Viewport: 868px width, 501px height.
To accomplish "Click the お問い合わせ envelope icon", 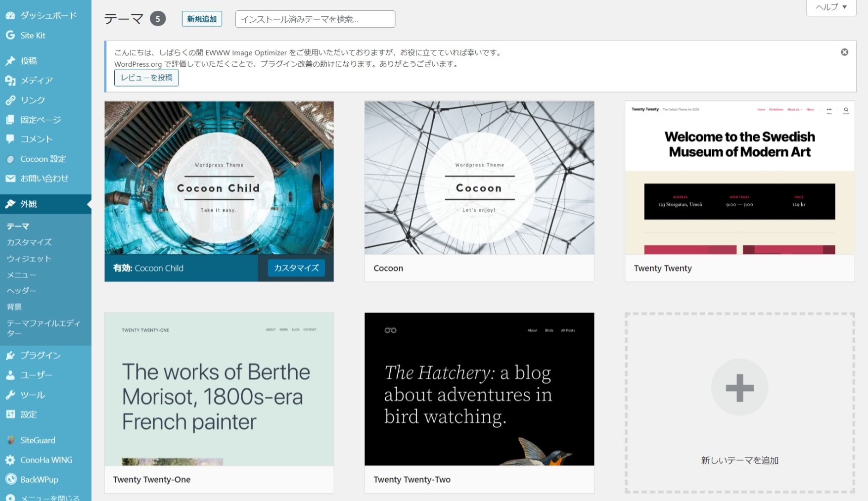I will [x=10, y=179].
